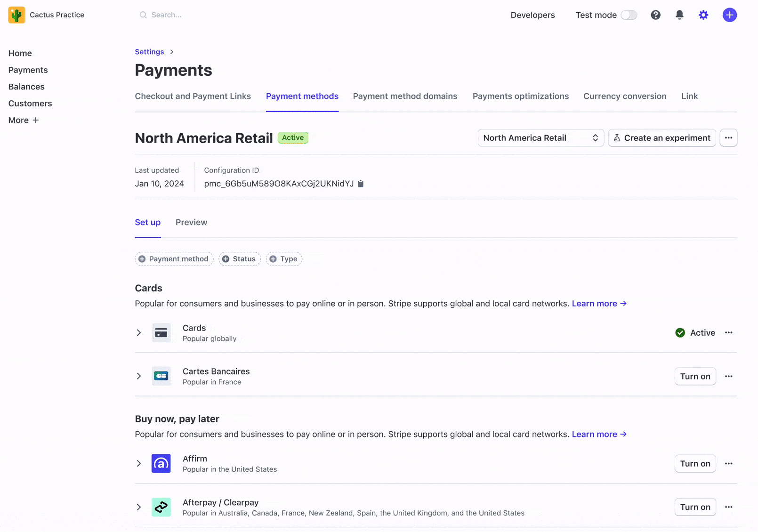Click Learn more under Buy now, pay later
Image resolution: width=758 pixels, height=532 pixels.
(x=599, y=434)
